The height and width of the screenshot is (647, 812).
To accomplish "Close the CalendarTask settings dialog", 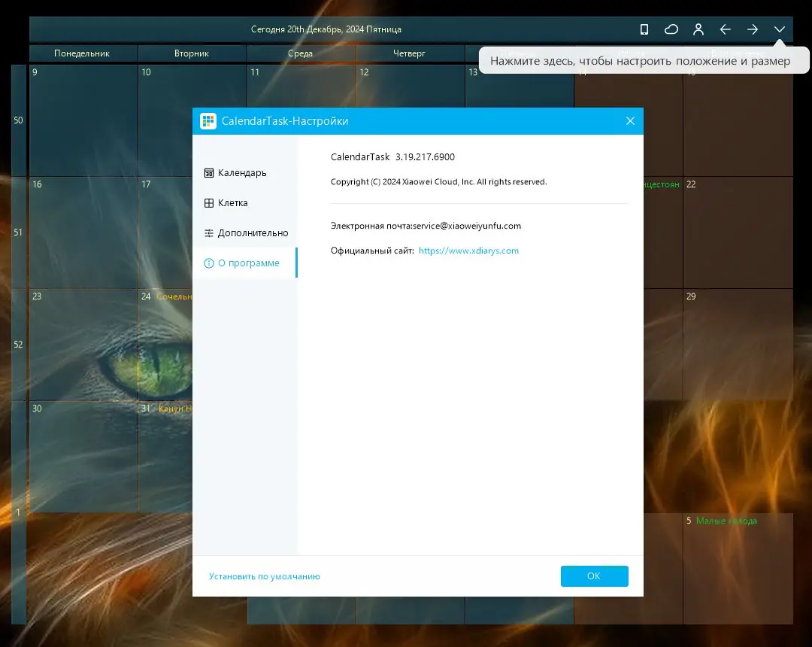I will coord(630,120).
